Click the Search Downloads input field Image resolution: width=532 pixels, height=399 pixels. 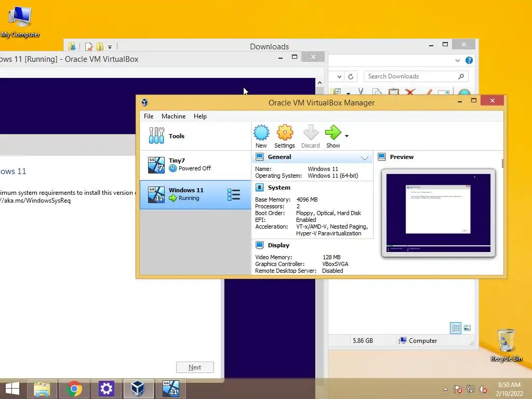point(416,76)
